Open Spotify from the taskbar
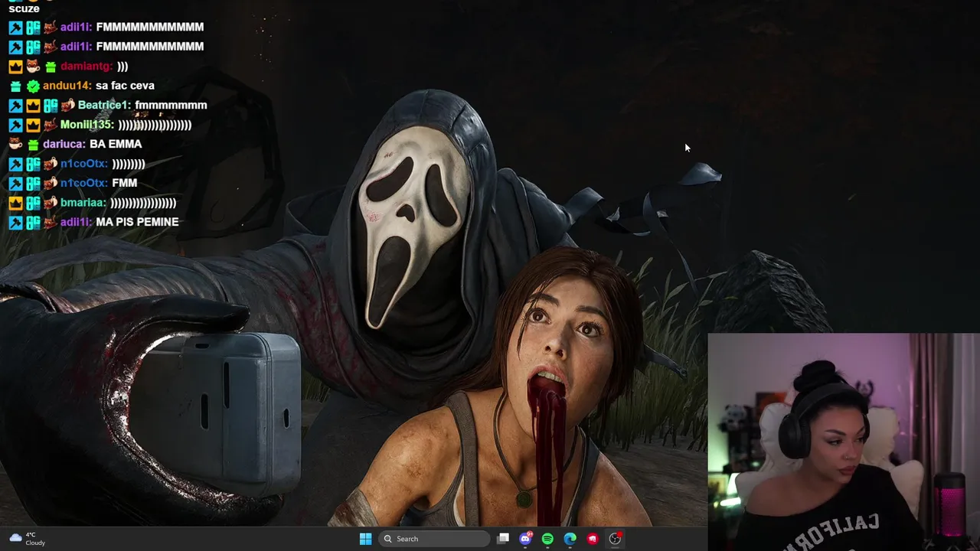The width and height of the screenshot is (980, 551). coord(547,539)
